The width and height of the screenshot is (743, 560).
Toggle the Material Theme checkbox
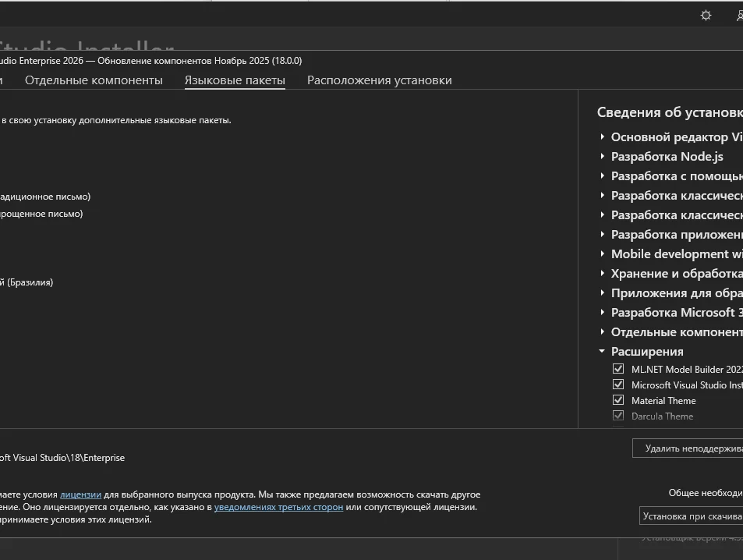(x=618, y=400)
